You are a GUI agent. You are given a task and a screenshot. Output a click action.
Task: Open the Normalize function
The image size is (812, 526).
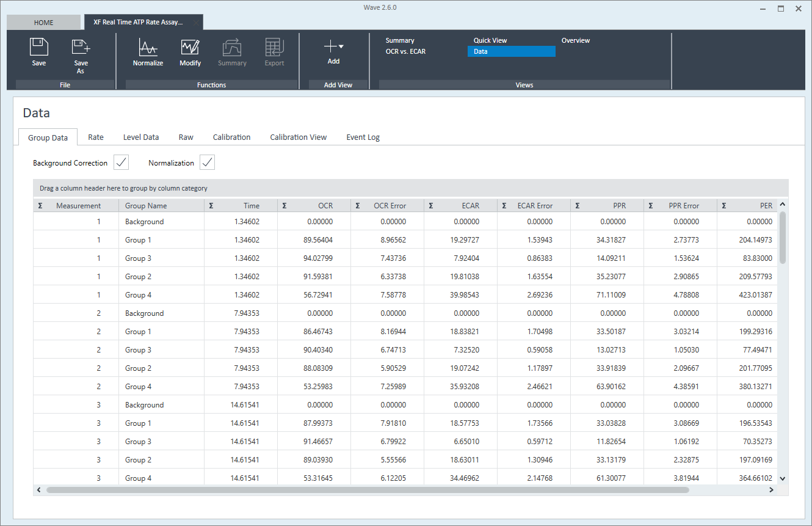(148, 48)
